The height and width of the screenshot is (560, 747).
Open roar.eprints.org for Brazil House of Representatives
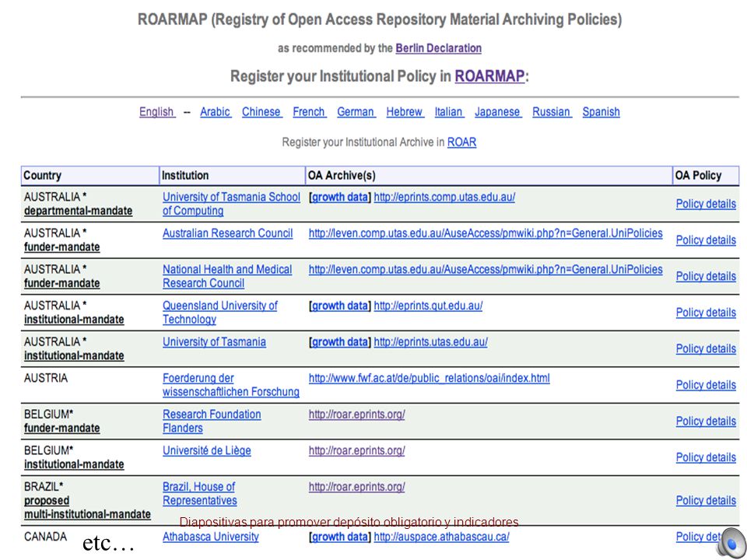(x=357, y=487)
